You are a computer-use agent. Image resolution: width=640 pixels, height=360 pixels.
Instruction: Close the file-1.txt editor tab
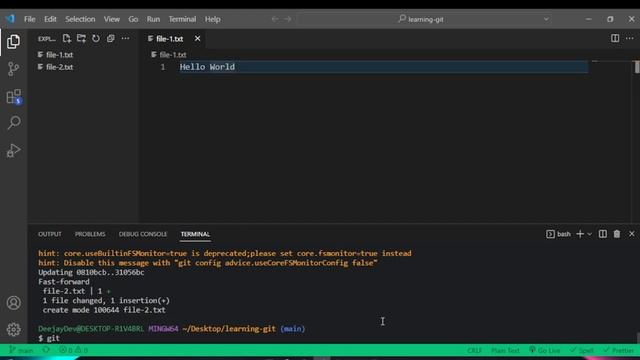point(198,38)
